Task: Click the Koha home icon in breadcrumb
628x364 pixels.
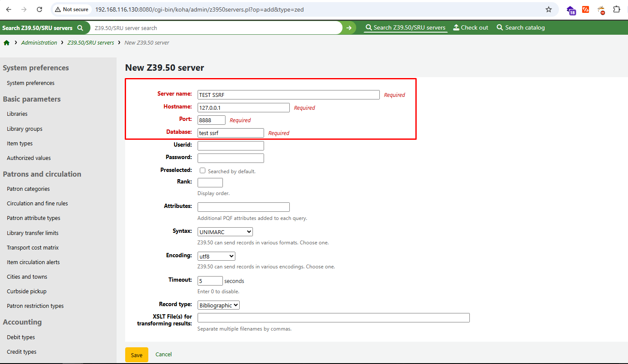Action: point(6,43)
